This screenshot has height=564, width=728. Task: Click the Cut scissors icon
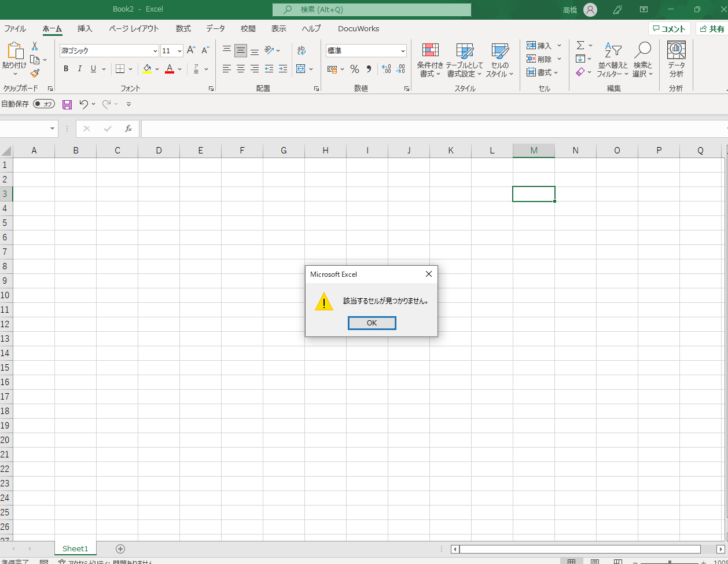(x=35, y=46)
